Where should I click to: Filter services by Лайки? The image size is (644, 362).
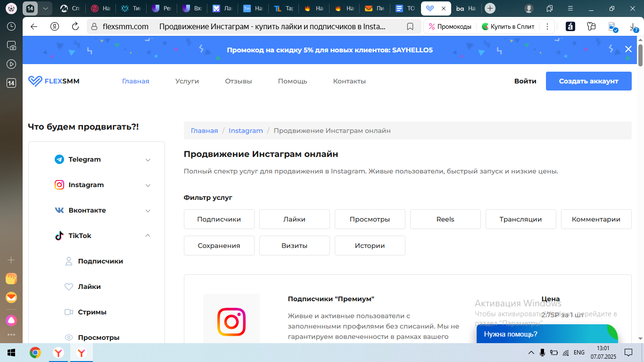point(295,219)
